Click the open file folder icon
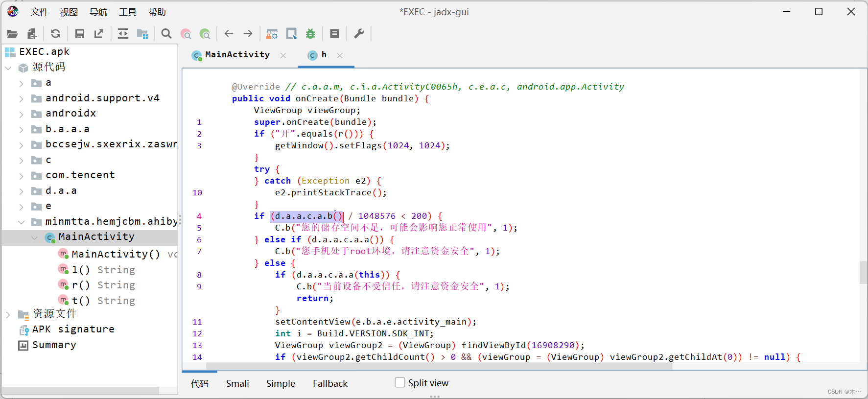The image size is (868, 399). [x=12, y=34]
